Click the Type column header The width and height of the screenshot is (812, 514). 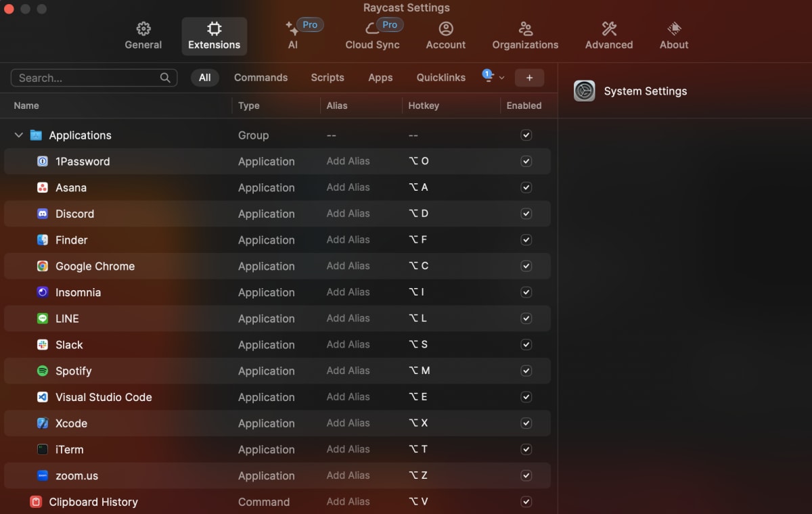(x=249, y=106)
